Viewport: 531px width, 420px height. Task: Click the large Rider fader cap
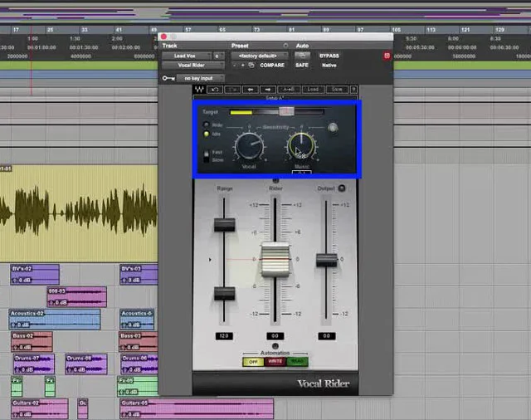click(x=275, y=260)
